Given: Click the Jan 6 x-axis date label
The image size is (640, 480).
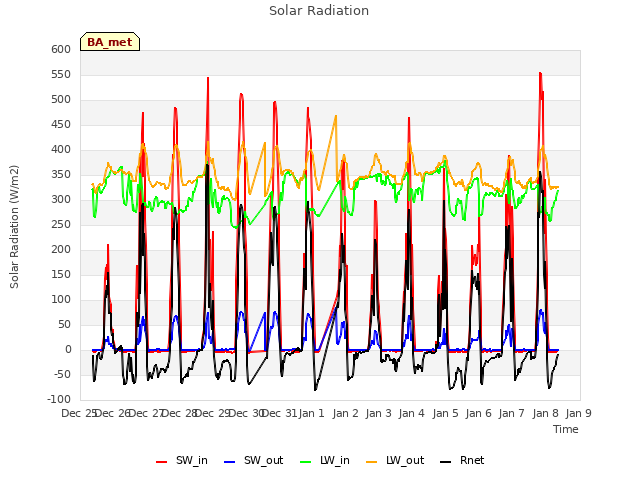Looking at the screenshot, I should click(478, 413).
